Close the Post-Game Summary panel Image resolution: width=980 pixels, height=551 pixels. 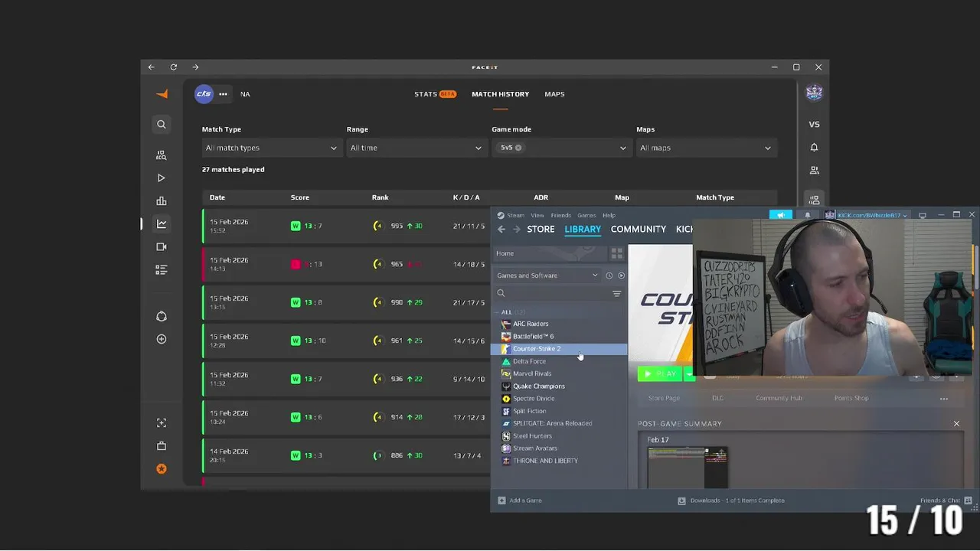tap(956, 423)
